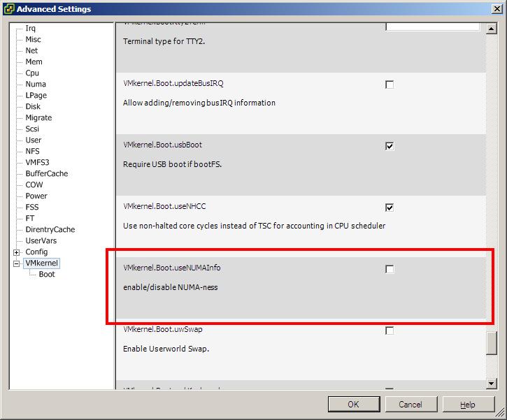The image size is (507, 420).
Task: Select the VMFS3 tree item
Action: pyautogui.click(x=38, y=163)
